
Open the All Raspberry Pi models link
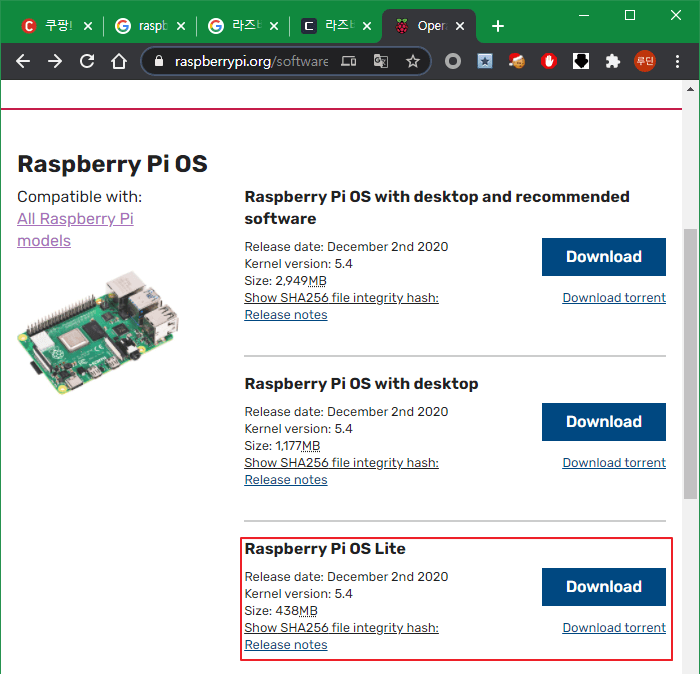(75, 229)
